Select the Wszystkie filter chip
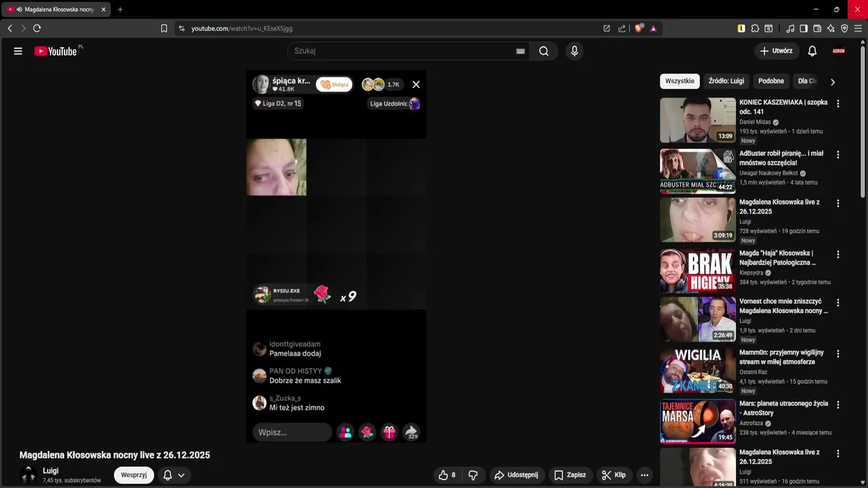Screen dimensions: 868x488 click(679, 81)
